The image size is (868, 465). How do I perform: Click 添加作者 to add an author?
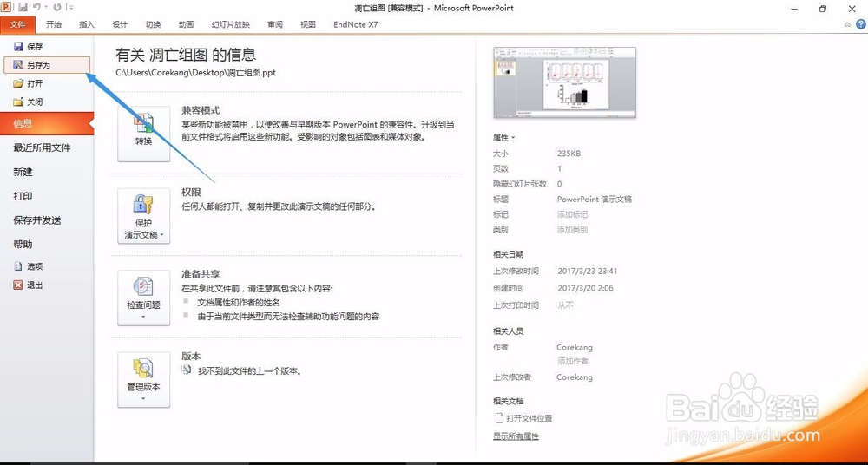click(x=572, y=361)
